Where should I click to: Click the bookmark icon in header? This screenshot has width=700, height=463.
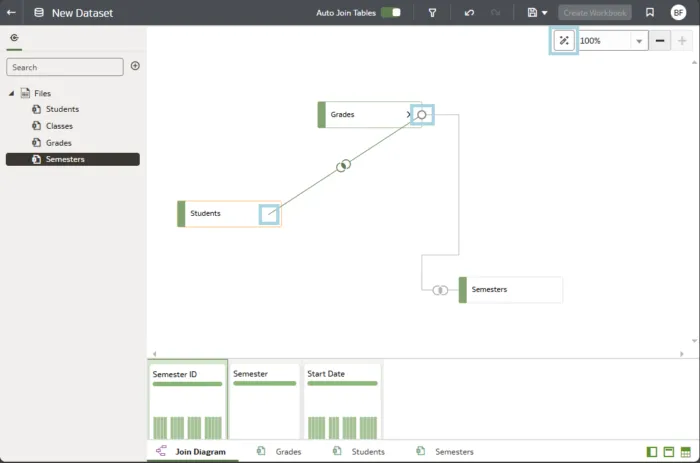point(650,13)
